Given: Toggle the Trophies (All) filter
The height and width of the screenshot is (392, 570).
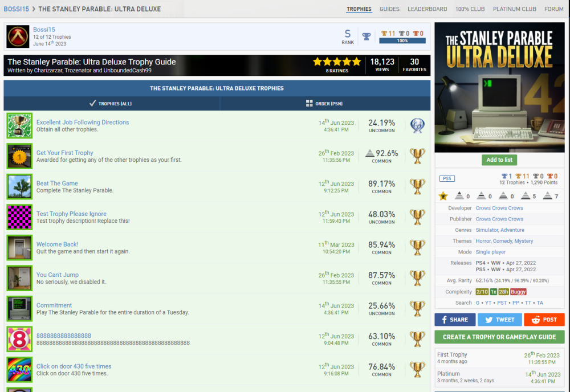Looking at the screenshot, I should (112, 104).
